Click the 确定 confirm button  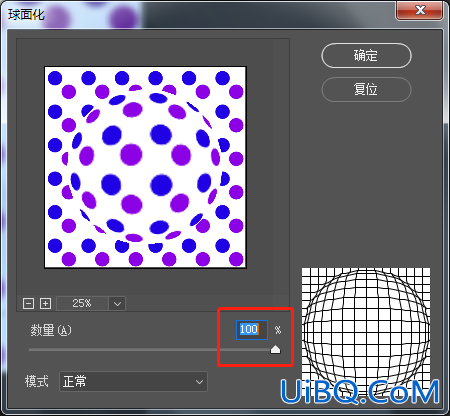click(x=366, y=55)
